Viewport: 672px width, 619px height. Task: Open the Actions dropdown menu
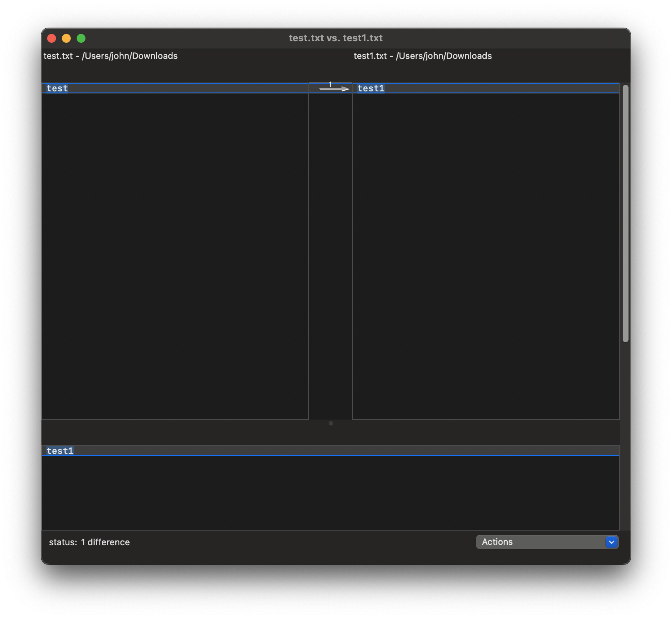coord(547,542)
